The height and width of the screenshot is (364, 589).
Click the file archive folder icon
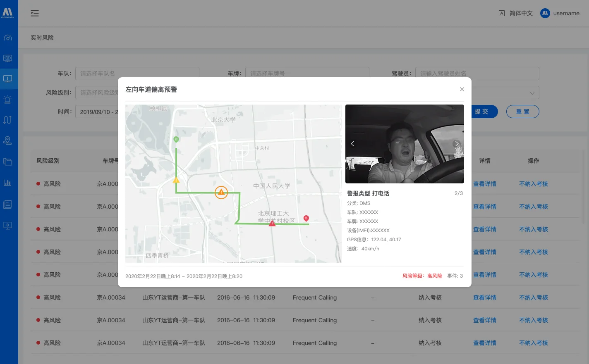pyautogui.click(x=8, y=162)
